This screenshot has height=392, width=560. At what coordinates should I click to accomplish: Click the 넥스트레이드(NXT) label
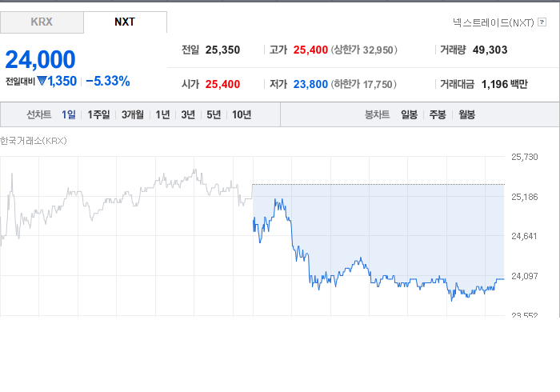494,23
